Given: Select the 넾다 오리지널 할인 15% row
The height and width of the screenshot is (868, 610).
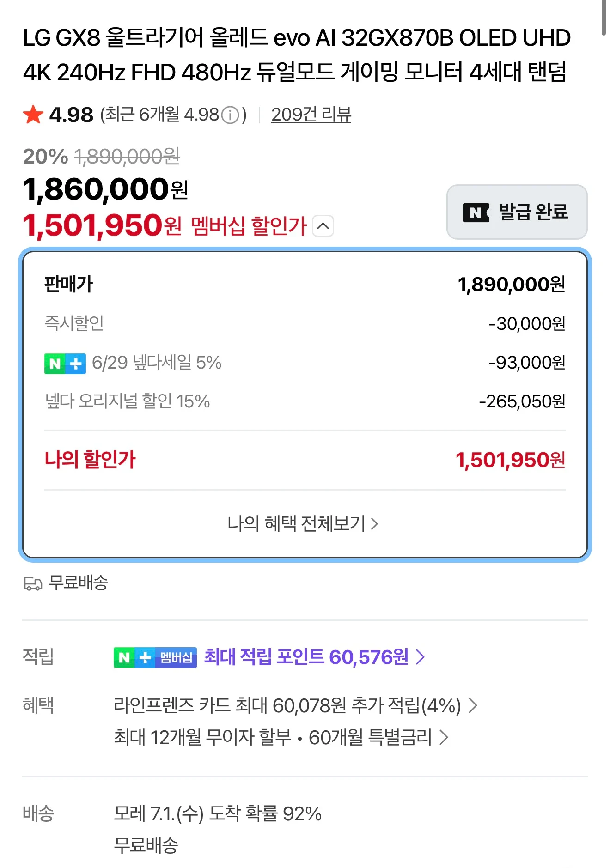Looking at the screenshot, I should click(x=305, y=401).
